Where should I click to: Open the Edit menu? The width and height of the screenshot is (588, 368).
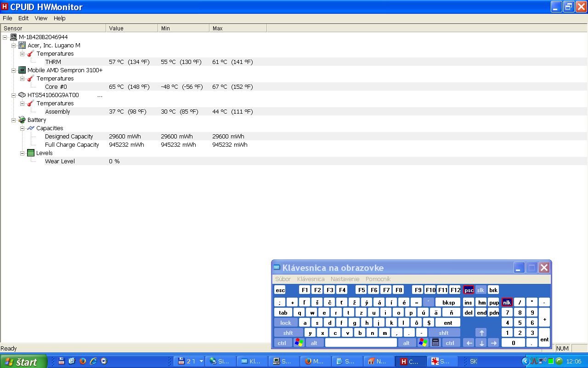click(x=23, y=18)
